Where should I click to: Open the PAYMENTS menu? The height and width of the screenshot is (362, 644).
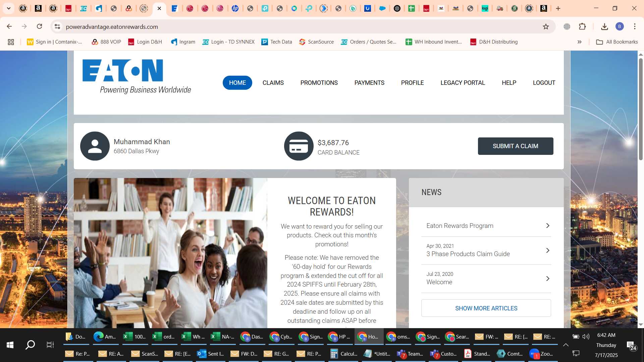[369, 83]
